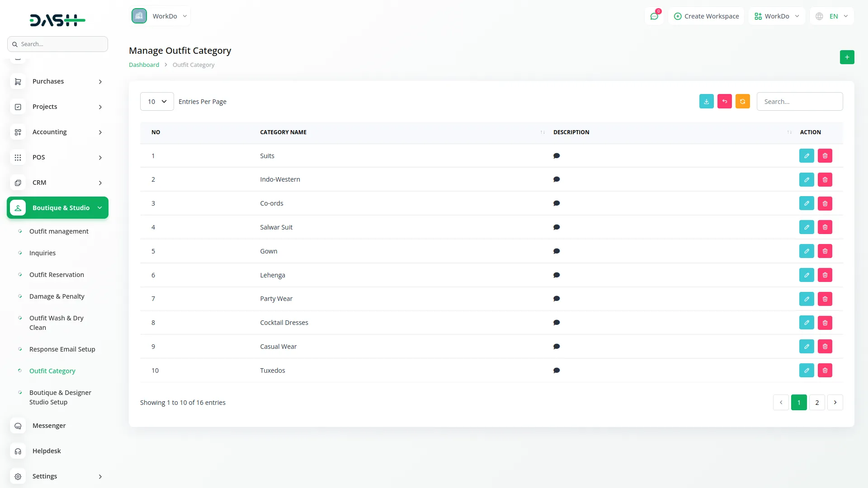Open Outfit Reservation in sidebar

pyautogui.click(x=57, y=275)
